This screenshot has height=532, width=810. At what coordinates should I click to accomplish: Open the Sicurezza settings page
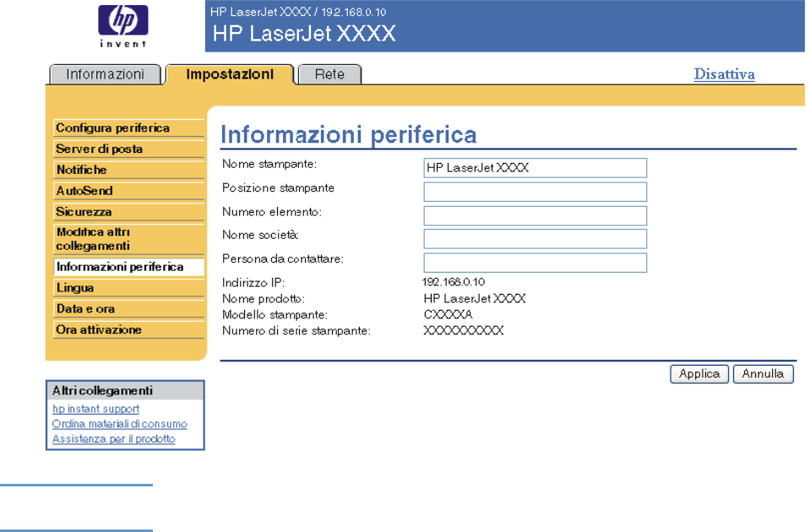coord(128,212)
